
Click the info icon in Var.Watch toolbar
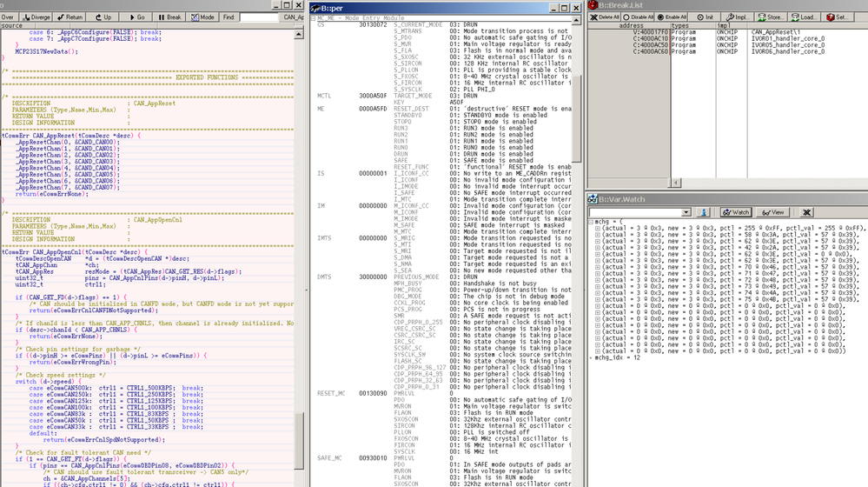tap(703, 212)
